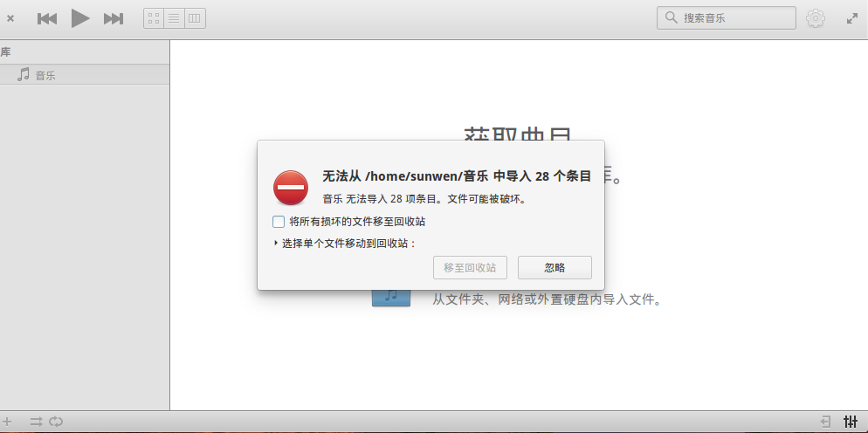Toggle shuffle mode in the bottom bar
Image resolution: width=868 pixels, height=433 pixels.
tap(37, 422)
